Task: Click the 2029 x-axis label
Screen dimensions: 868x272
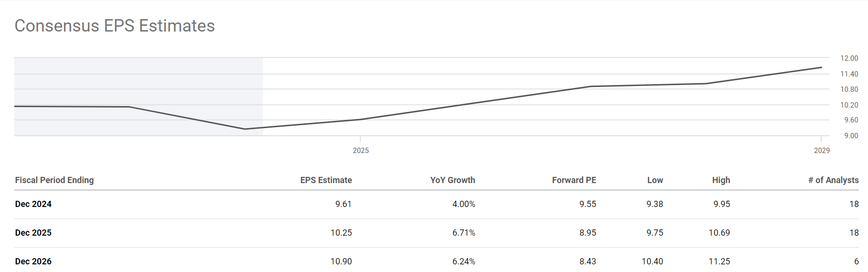Action: pos(821,151)
